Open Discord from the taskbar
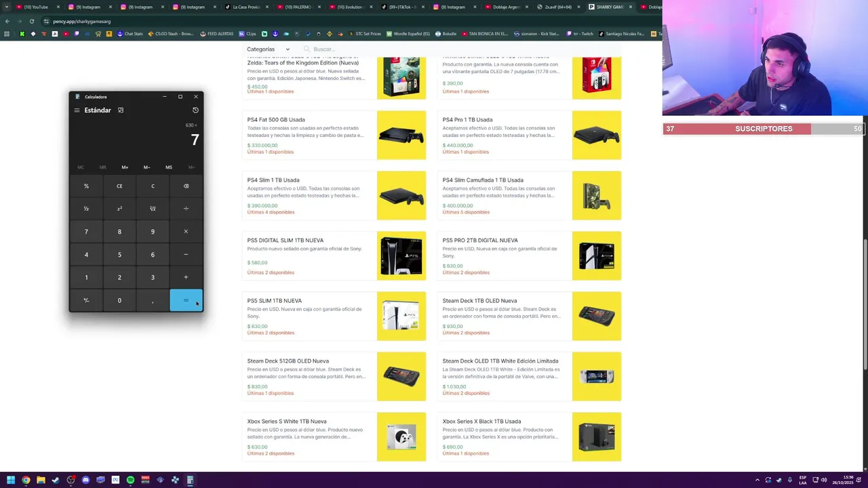 click(85, 480)
